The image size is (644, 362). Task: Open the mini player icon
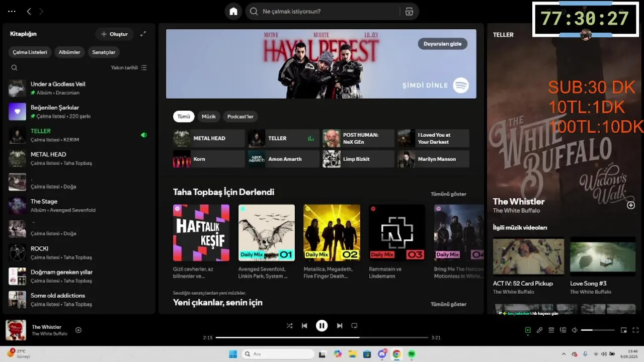(x=624, y=330)
